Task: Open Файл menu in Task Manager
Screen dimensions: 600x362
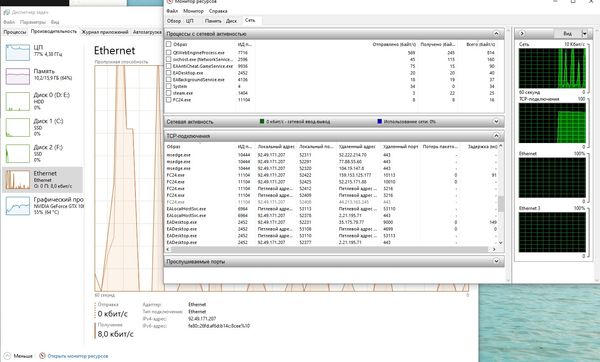Action: point(9,22)
